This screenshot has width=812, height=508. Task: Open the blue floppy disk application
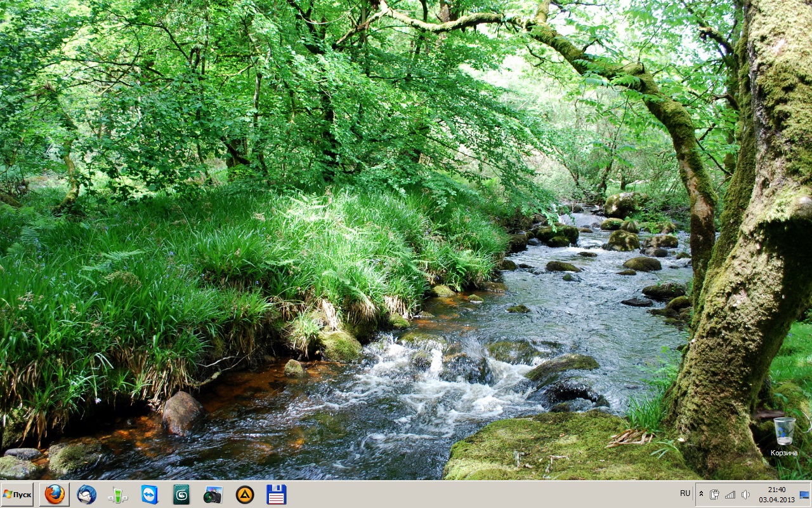point(277,494)
